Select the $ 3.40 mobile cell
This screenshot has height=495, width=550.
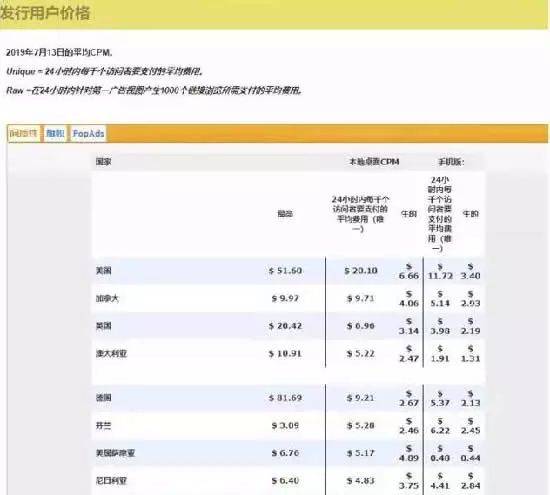click(470, 272)
